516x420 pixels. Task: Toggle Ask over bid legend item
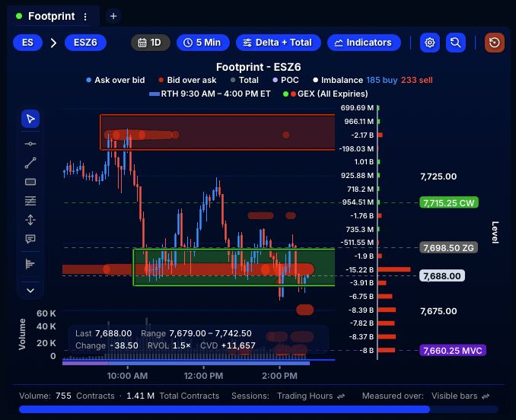(116, 80)
